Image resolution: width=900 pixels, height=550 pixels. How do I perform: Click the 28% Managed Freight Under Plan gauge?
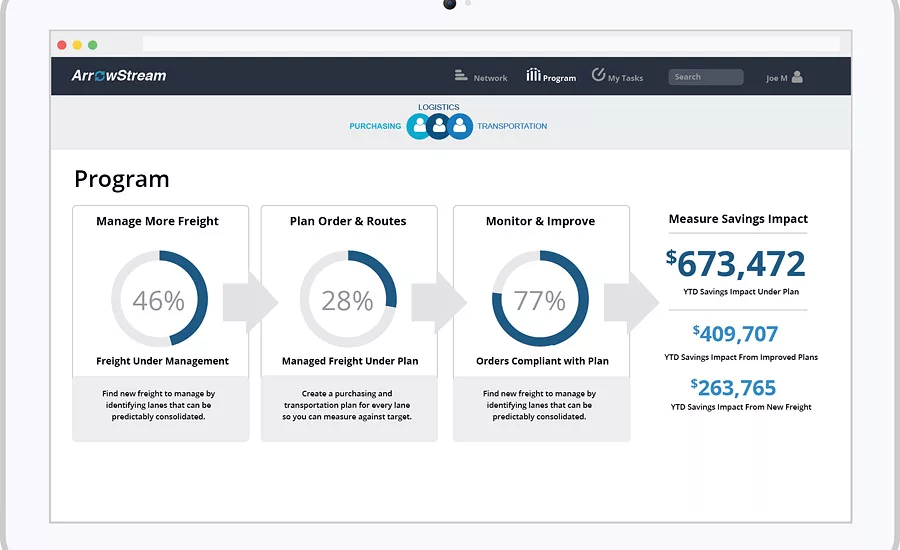(x=348, y=299)
